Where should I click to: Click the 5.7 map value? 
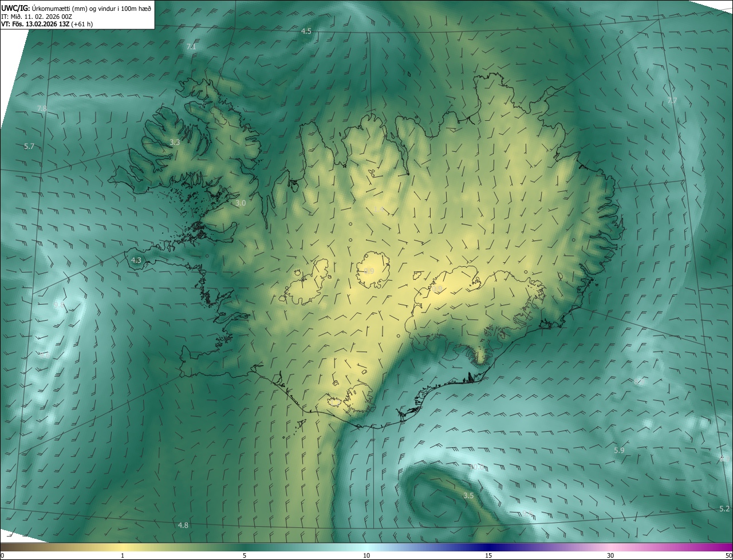pos(29,147)
